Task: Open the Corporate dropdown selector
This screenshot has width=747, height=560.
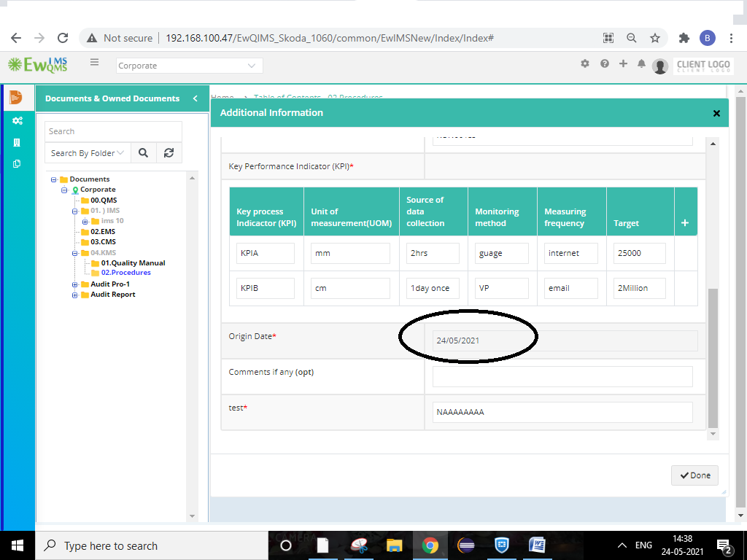Action: coord(189,66)
